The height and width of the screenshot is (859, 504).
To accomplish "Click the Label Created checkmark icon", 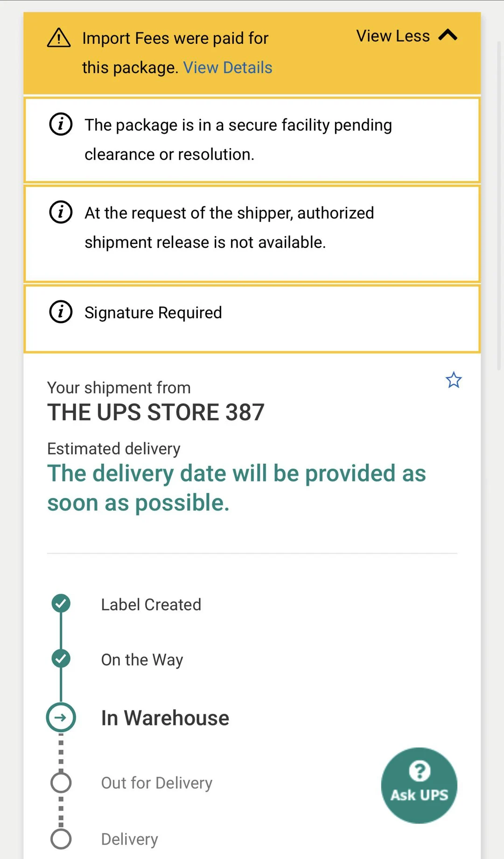I will click(x=61, y=603).
